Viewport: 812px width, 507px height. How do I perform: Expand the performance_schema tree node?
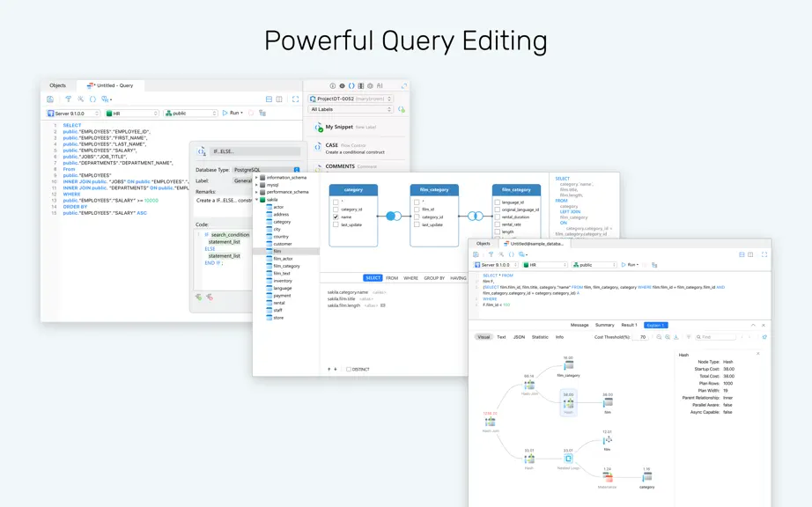pyautogui.click(x=256, y=192)
